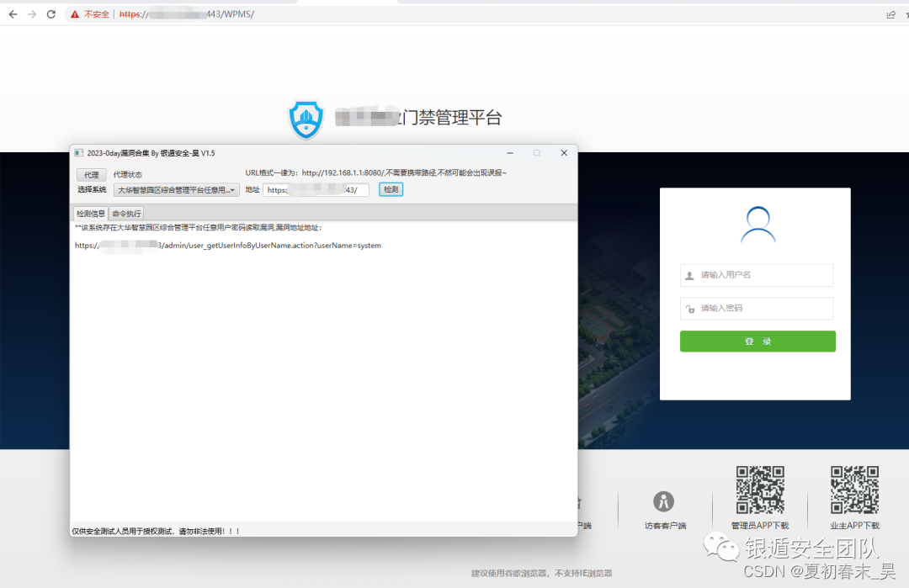Click the shield logo of the access control platform
Image resolution: width=909 pixels, height=588 pixels.
306,119
